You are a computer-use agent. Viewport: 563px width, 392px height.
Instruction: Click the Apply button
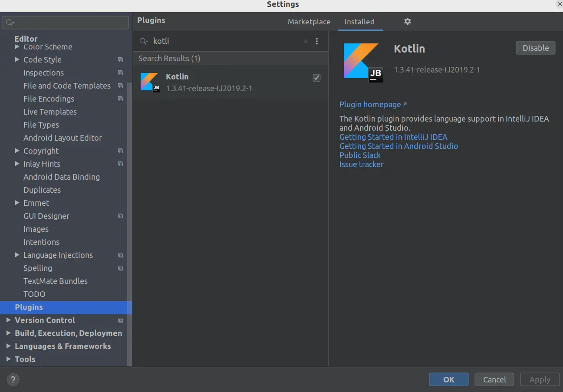coord(540,379)
